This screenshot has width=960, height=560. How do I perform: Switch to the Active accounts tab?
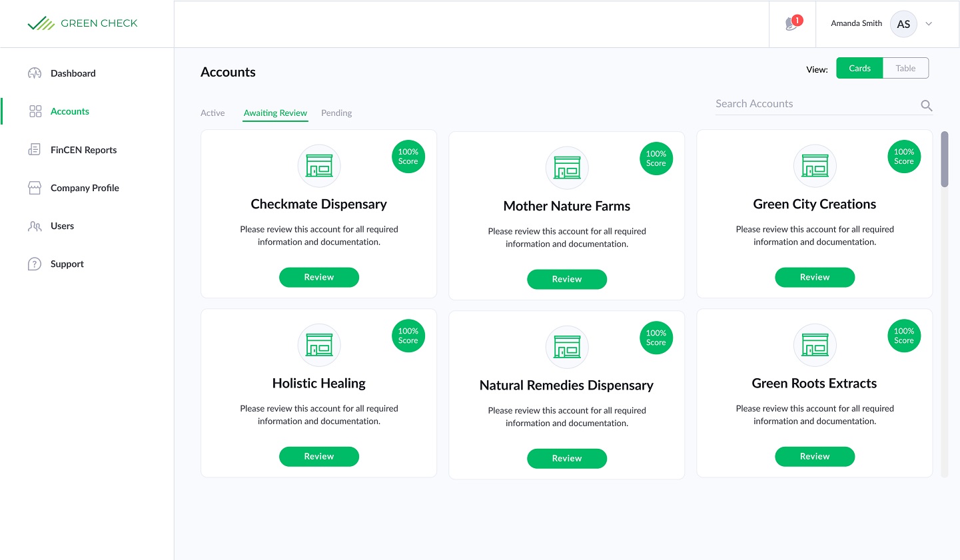tap(213, 113)
